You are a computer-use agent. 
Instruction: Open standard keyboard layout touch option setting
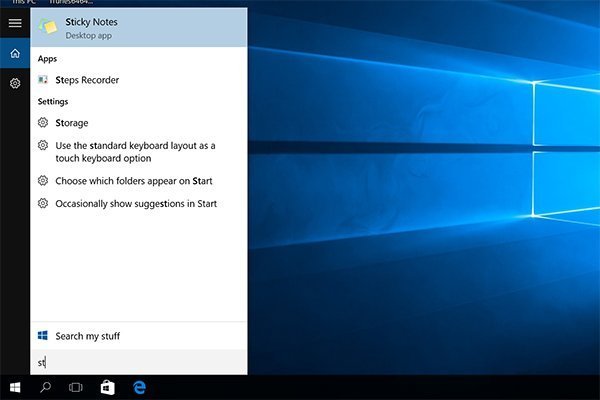tap(139, 152)
